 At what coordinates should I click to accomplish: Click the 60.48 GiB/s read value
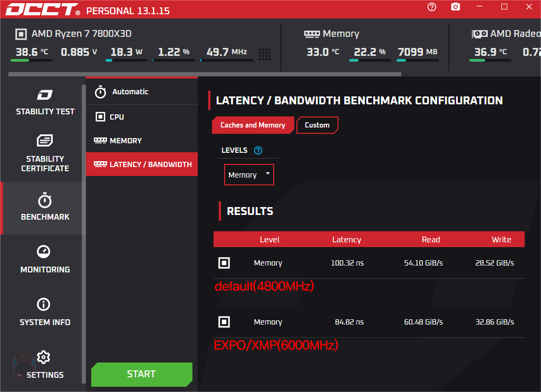click(x=423, y=322)
